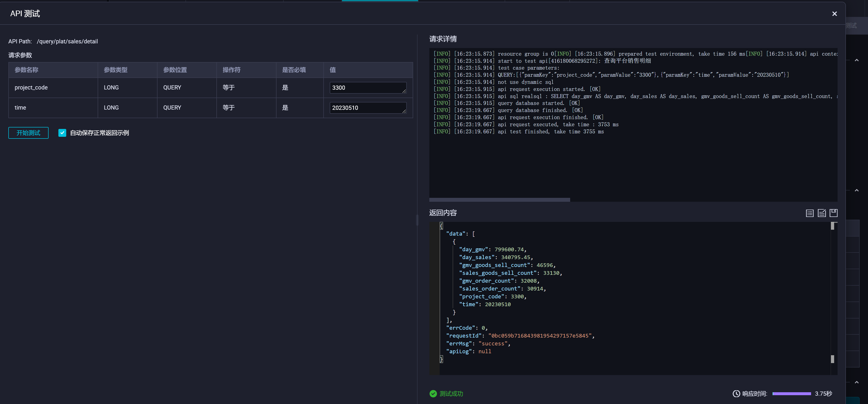868x404 pixels.
Task: Click the API path /query/plat/sales/detail
Action: 67,41
